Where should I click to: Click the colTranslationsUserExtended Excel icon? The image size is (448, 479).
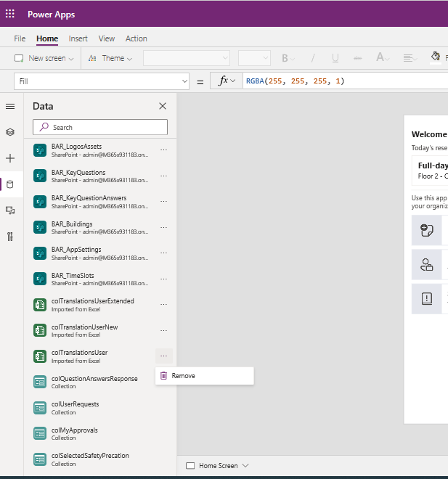[x=40, y=305]
